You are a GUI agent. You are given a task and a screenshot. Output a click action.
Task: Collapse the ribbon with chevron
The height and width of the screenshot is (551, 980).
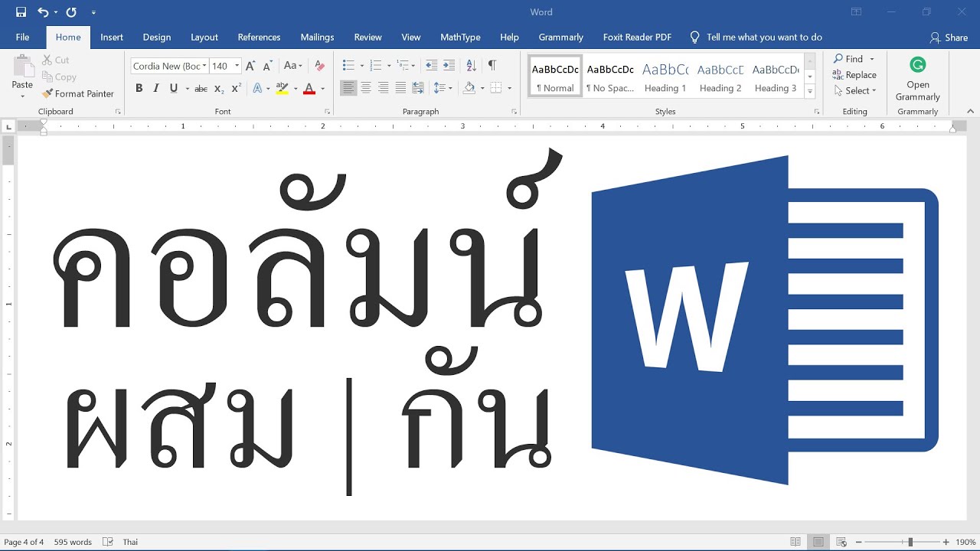pyautogui.click(x=971, y=112)
